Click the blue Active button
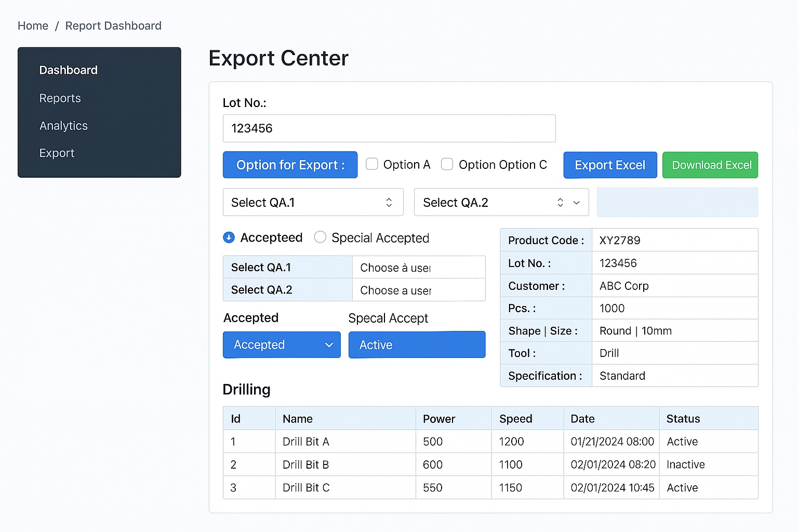The width and height of the screenshot is (798, 532). [x=417, y=345]
